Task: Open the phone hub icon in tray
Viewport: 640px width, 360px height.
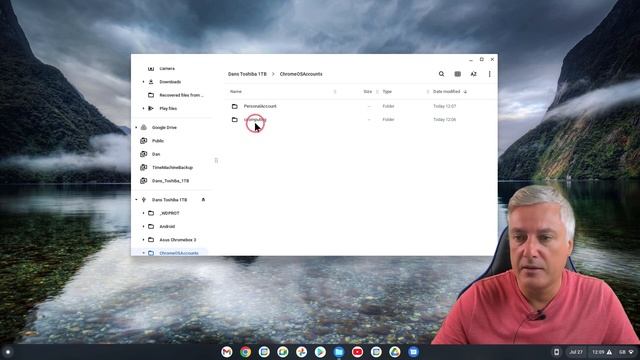Action: [556, 352]
